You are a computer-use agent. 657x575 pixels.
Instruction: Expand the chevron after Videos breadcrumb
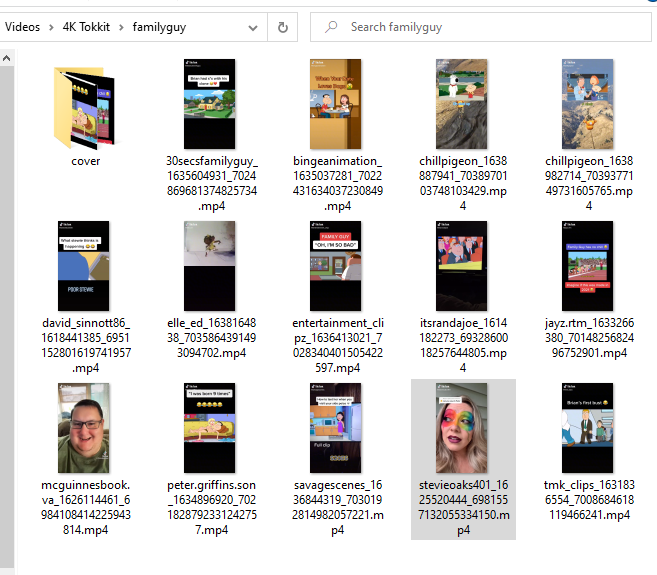click(49, 27)
